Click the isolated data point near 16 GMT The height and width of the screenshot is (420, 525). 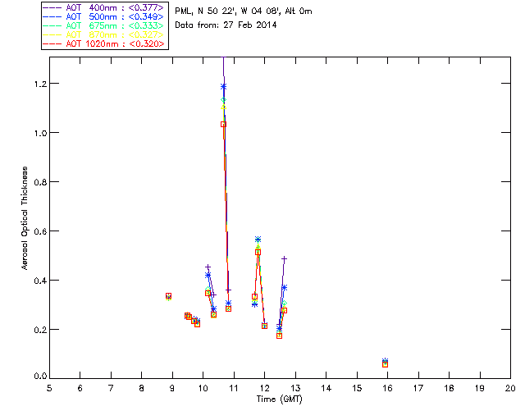click(385, 363)
